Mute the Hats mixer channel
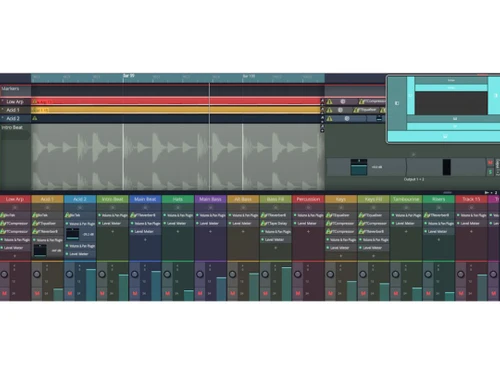The width and height of the screenshot is (500, 375). pos(168,293)
